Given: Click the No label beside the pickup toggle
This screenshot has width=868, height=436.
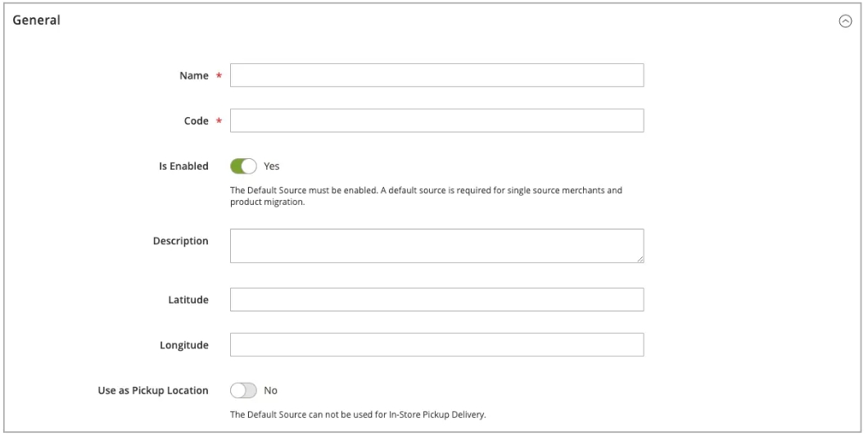Looking at the screenshot, I should [271, 391].
